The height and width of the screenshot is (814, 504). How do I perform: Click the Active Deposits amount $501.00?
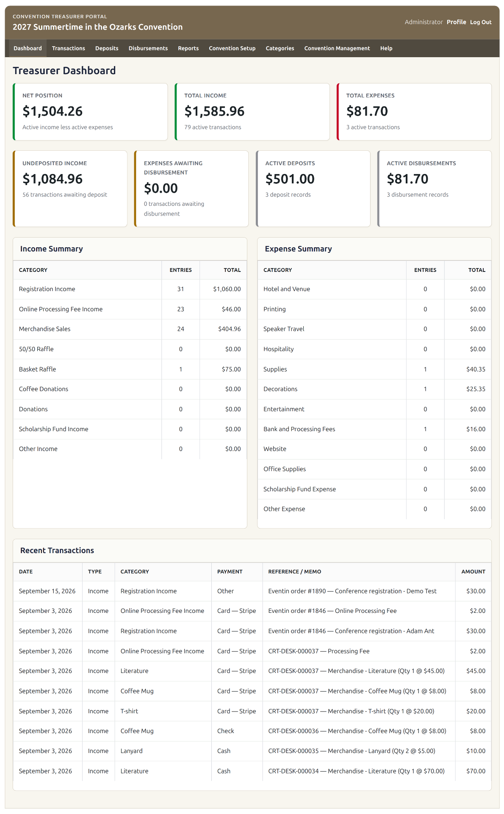point(290,179)
